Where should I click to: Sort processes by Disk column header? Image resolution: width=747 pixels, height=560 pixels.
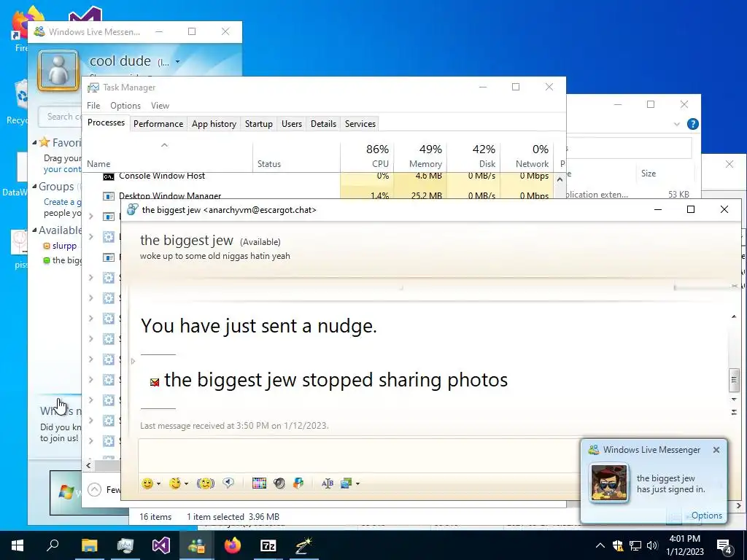pyautogui.click(x=473, y=156)
